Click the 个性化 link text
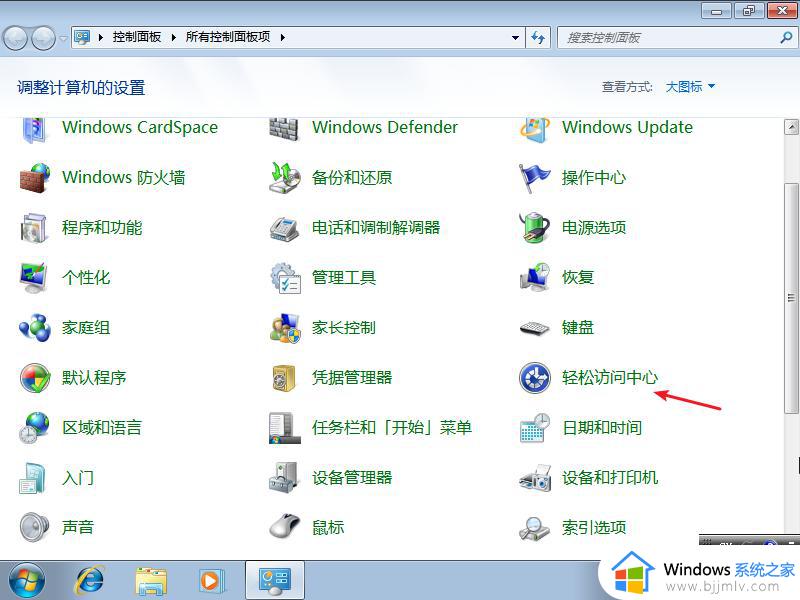 pos(86,278)
